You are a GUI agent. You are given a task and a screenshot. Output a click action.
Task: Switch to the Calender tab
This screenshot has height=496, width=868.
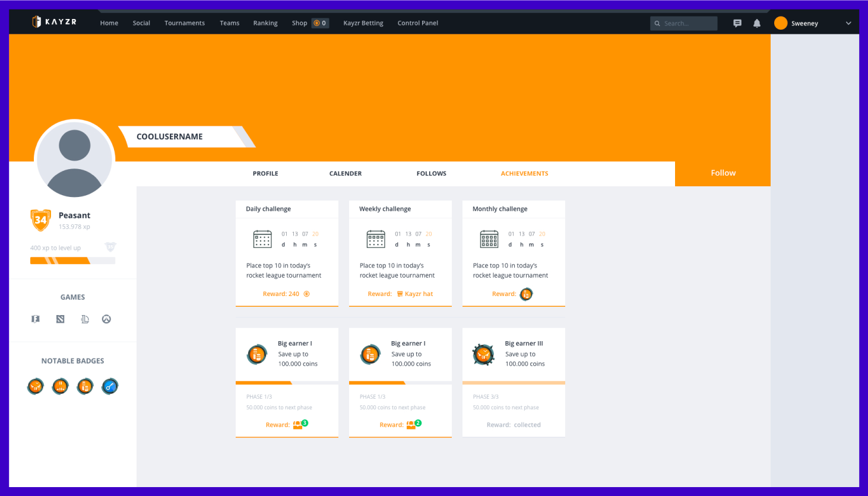[x=345, y=173]
